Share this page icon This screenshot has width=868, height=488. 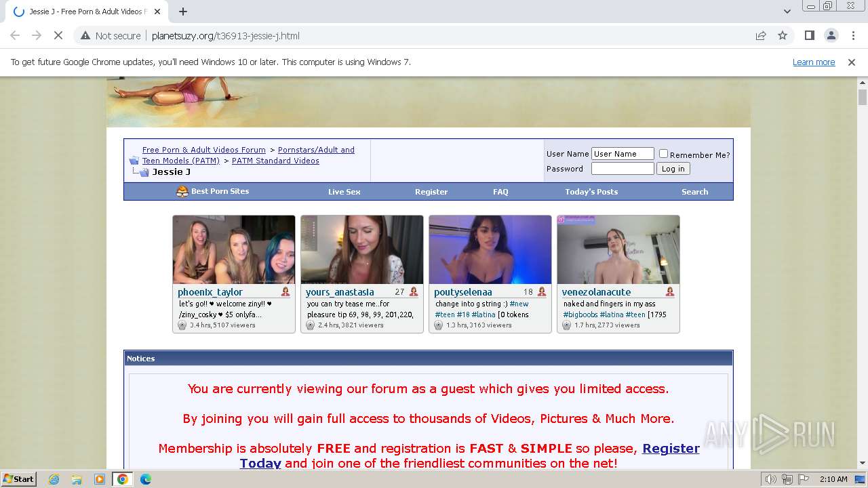(x=761, y=35)
